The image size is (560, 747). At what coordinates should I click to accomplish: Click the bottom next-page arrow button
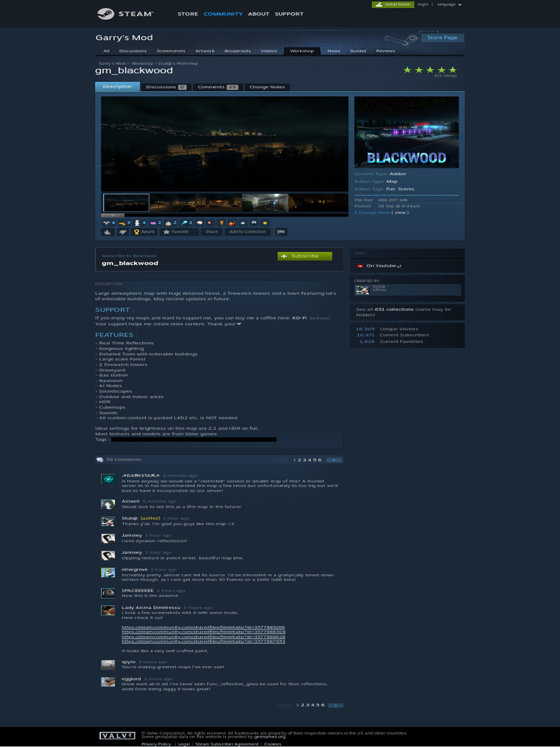click(x=335, y=705)
